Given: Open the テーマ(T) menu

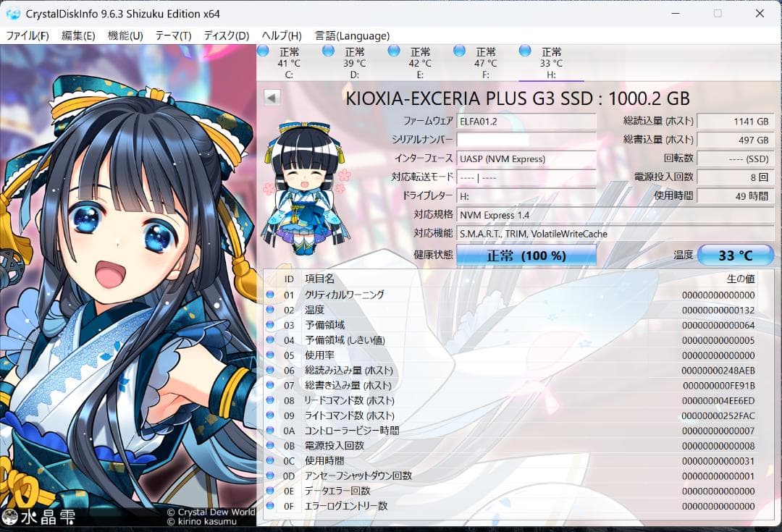Looking at the screenshot, I should coord(175,35).
